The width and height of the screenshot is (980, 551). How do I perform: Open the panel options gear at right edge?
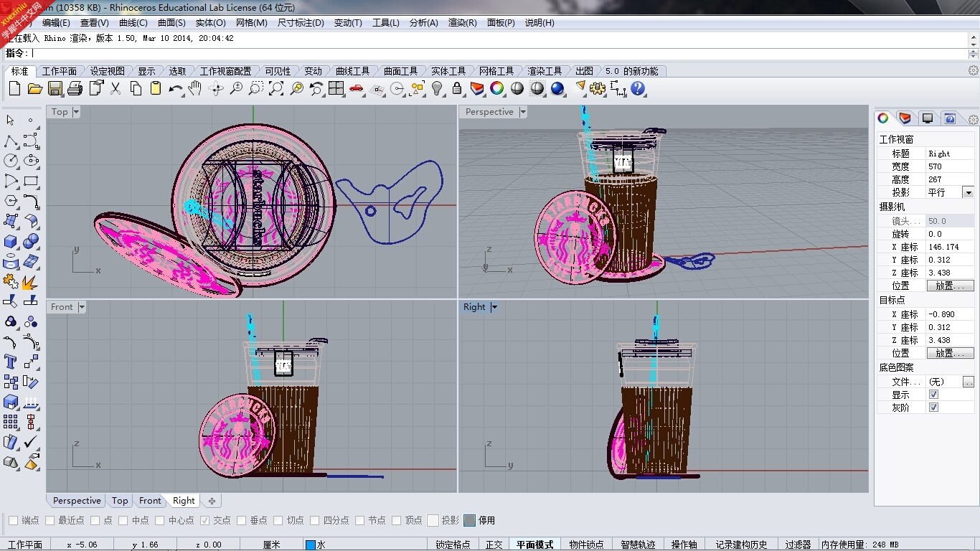pos(973,119)
